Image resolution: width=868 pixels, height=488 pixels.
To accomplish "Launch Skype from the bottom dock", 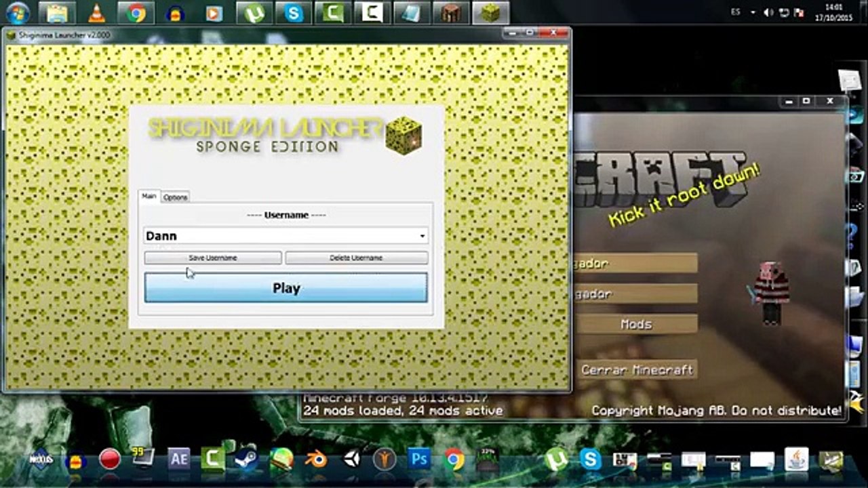I will (591, 459).
